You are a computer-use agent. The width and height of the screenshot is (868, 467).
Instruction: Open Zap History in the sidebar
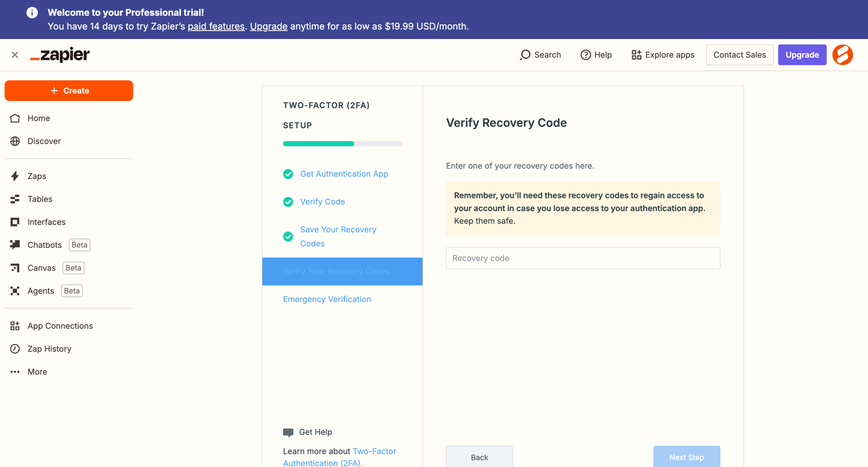point(69,349)
